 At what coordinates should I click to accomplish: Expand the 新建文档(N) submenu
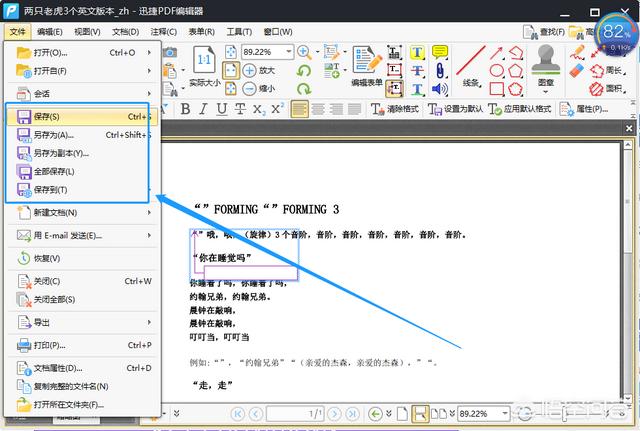click(149, 213)
